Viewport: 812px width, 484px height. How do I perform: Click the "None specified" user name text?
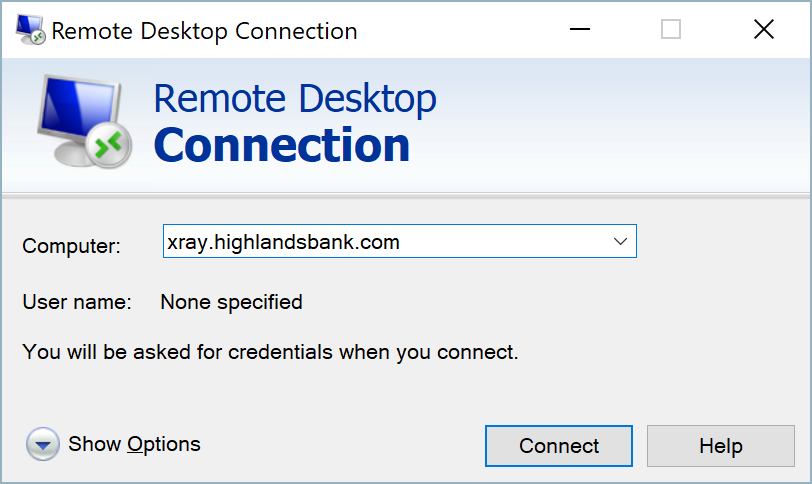click(231, 301)
